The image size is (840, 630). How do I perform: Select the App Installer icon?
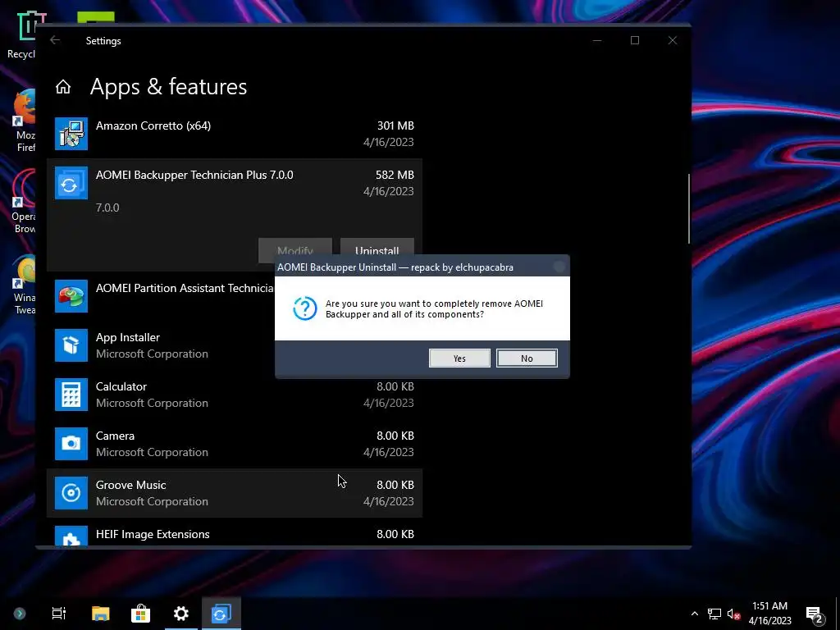coord(71,345)
